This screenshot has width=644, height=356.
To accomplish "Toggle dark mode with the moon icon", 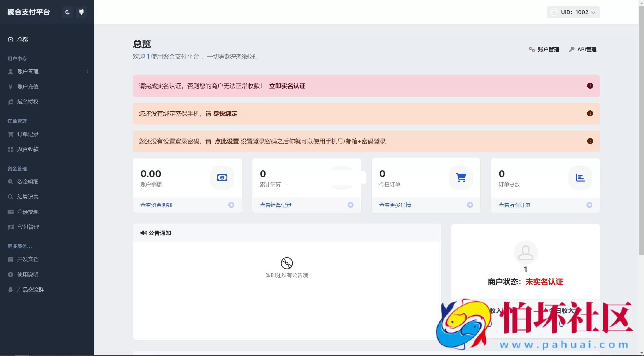I will point(67,12).
